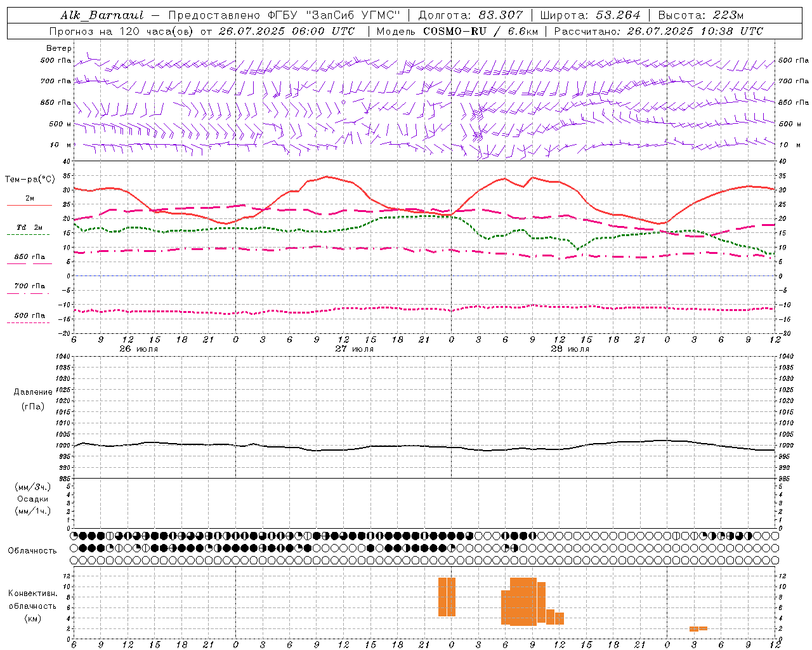The image size is (812, 650).
Task: Select the Высота: 223м entry
Action: (700, 15)
